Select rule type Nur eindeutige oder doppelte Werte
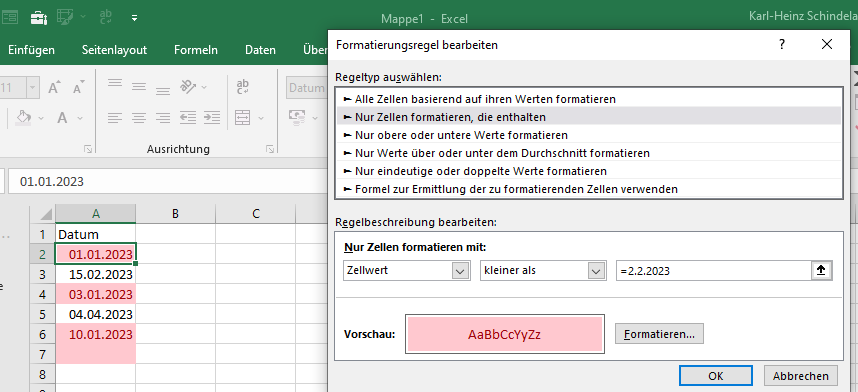 tap(589, 171)
